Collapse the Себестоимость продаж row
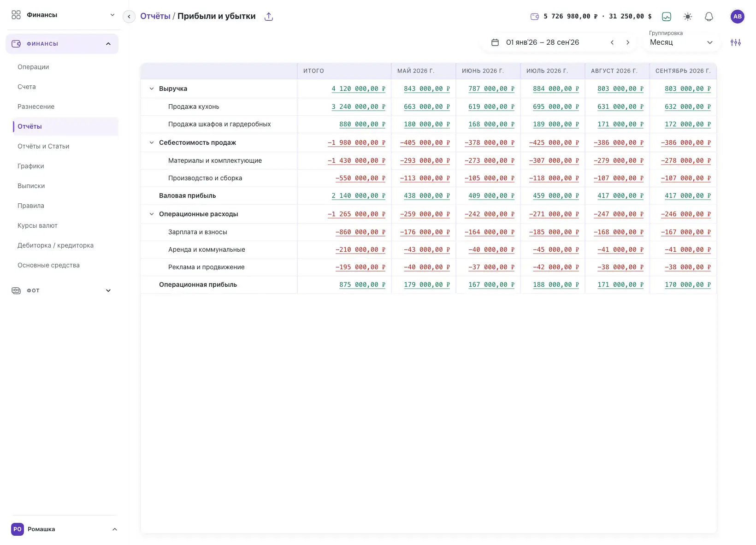Viewport: 756px width, 545px height. (152, 142)
